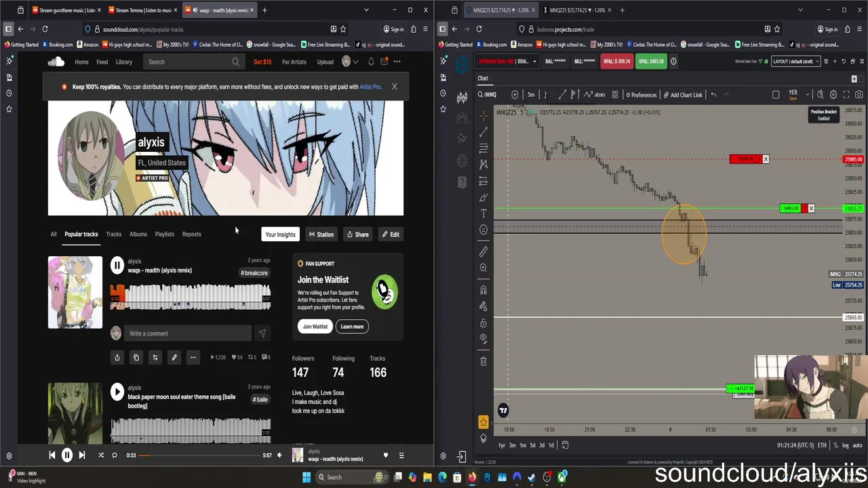
Task: Click the Get $15 link
Action: pyautogui.click(x=262, y=62)
